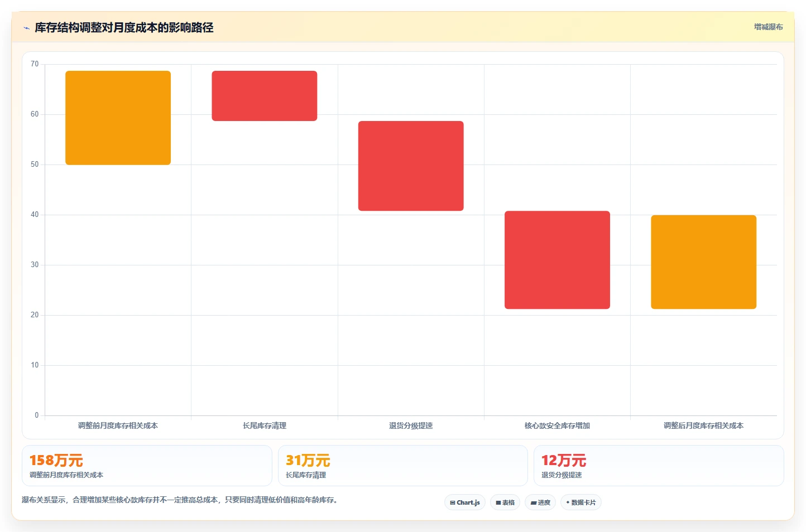
Task: Click y-axis tick value 0
Action: (37, 415)
